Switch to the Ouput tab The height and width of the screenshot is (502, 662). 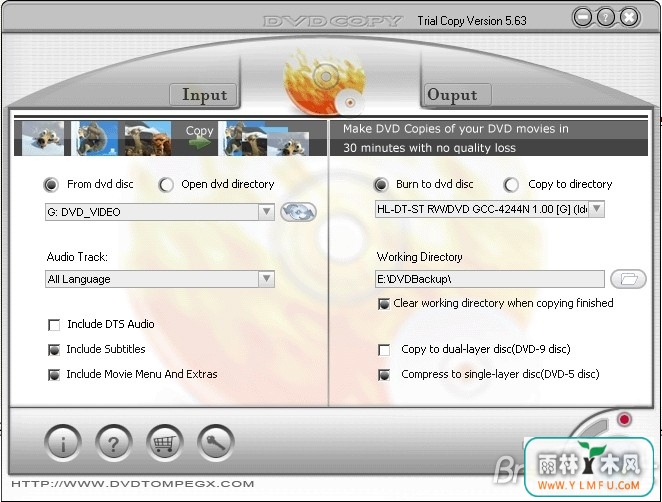point(457,95)
